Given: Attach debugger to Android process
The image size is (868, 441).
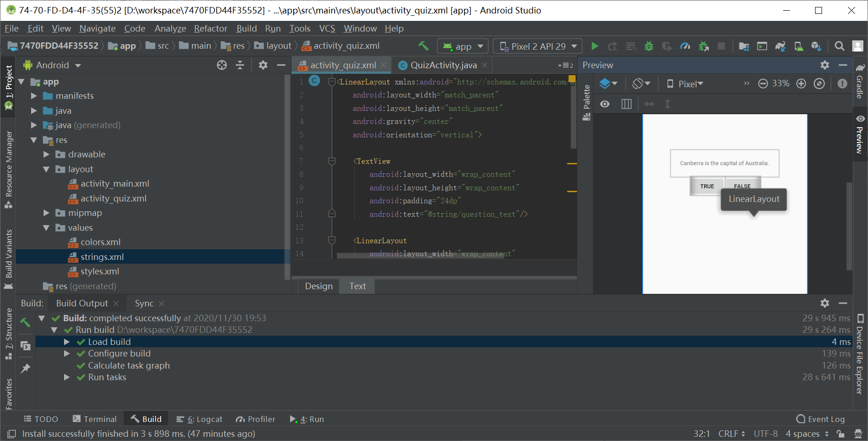Looking at the screenshot, I should click(704, 46).
